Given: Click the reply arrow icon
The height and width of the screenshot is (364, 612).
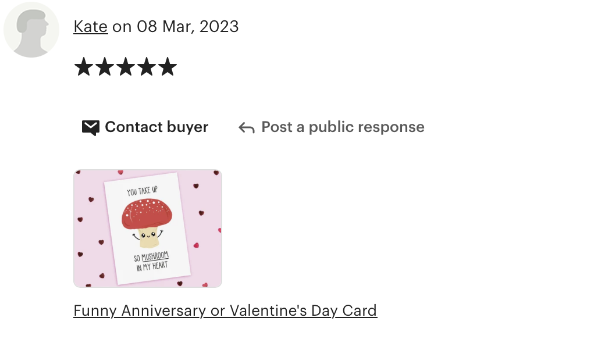Looking at the screenshot, I should click(x=247, y=127).
